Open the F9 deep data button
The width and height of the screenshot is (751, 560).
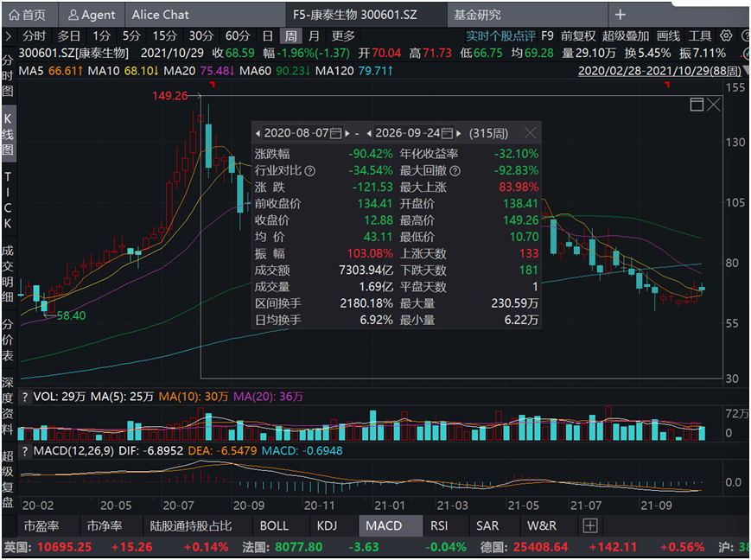coord(547,36)
